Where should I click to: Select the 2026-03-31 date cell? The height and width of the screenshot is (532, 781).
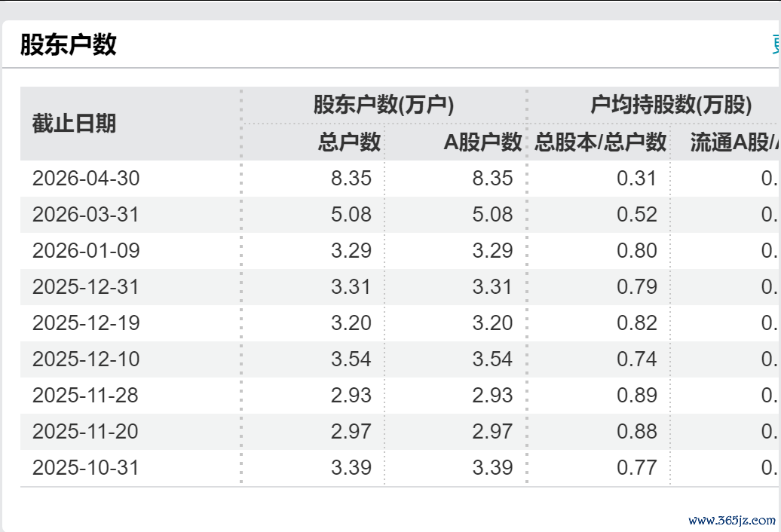86,215
